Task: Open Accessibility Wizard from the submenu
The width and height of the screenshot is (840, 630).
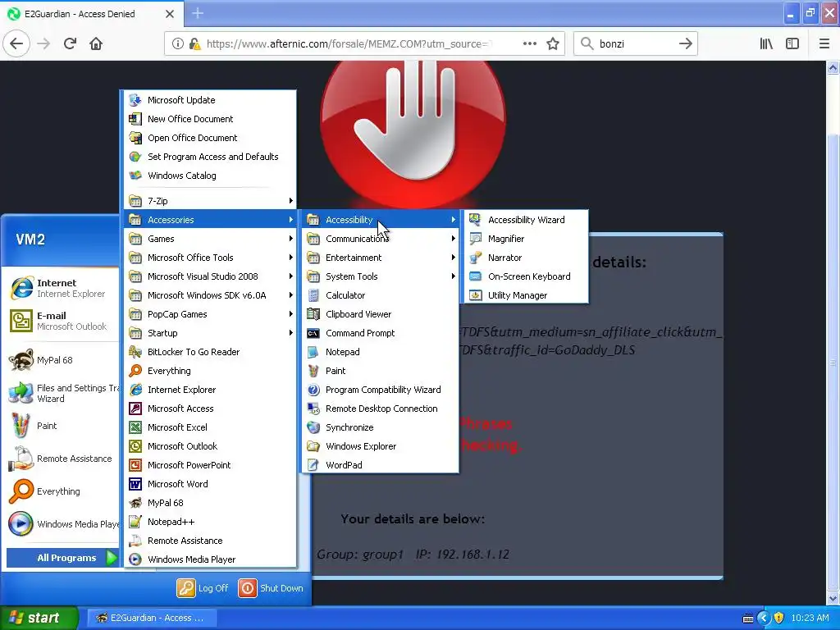Action: click(526, 220)
